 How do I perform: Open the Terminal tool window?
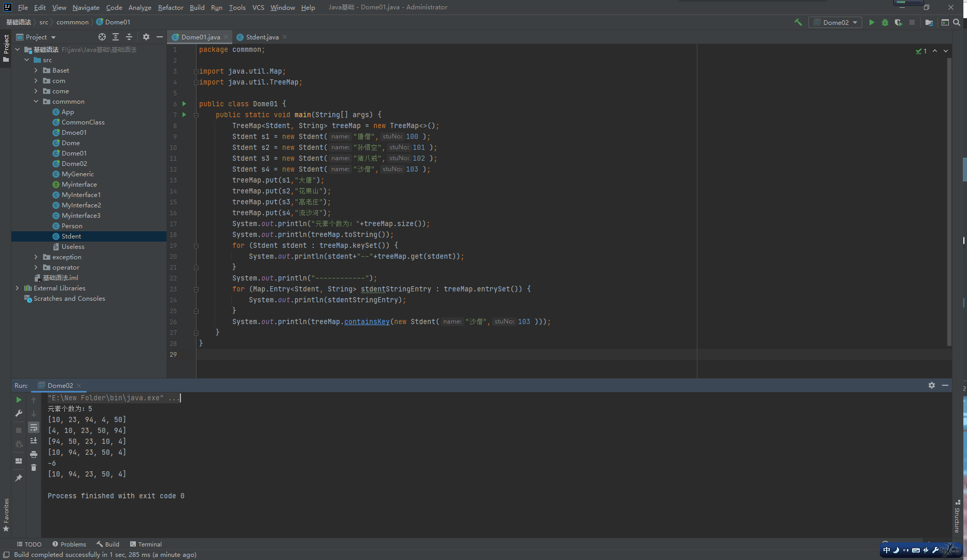146,544
